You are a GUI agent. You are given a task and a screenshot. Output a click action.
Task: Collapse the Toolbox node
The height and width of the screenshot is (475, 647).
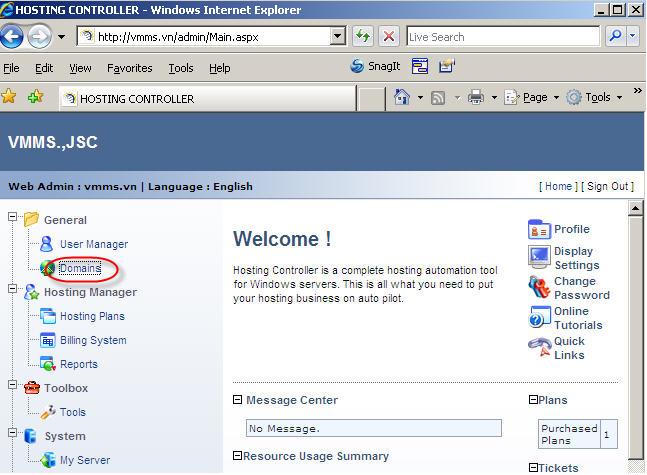(x=12, y=385)
